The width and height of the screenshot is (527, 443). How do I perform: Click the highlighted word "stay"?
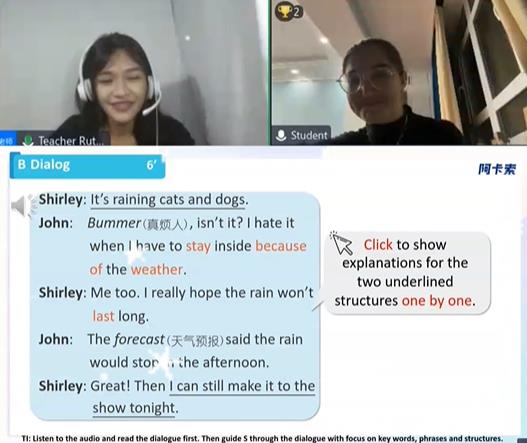pos(198,247)
